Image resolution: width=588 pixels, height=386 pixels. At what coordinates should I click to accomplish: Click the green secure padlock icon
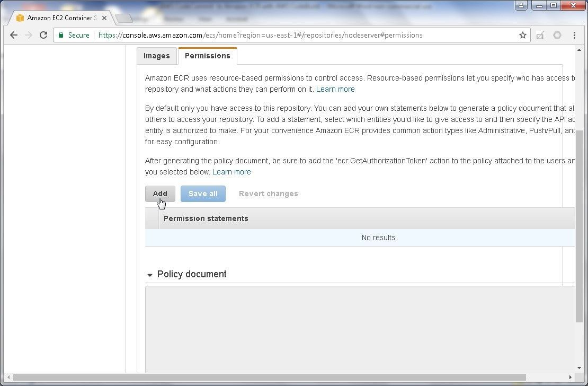61,35
